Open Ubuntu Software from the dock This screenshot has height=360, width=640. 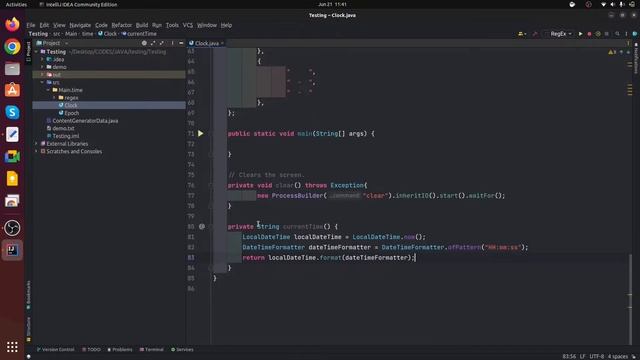point(12,90)
